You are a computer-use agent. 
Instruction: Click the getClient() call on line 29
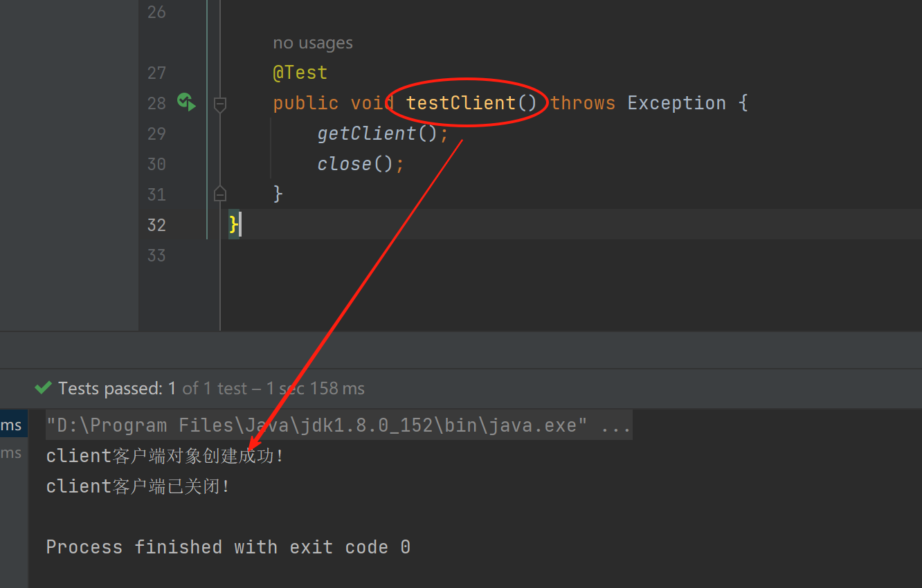377,134
